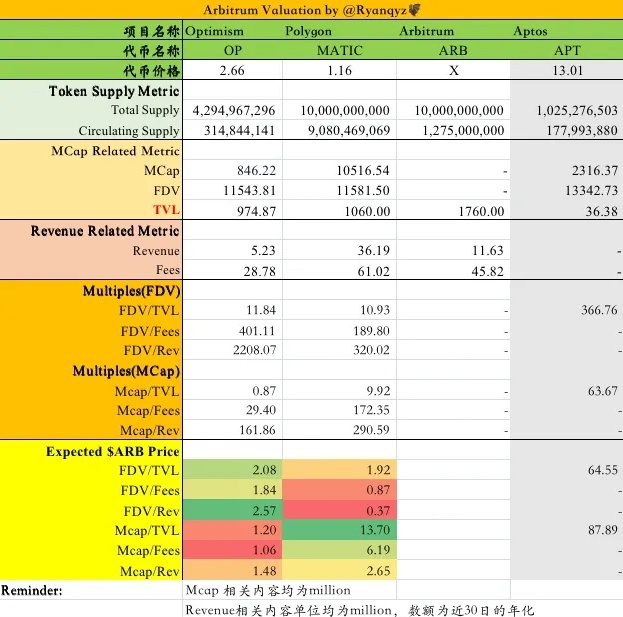
Task: Select the Fees value '45.82'
Action: coord(488,271)
